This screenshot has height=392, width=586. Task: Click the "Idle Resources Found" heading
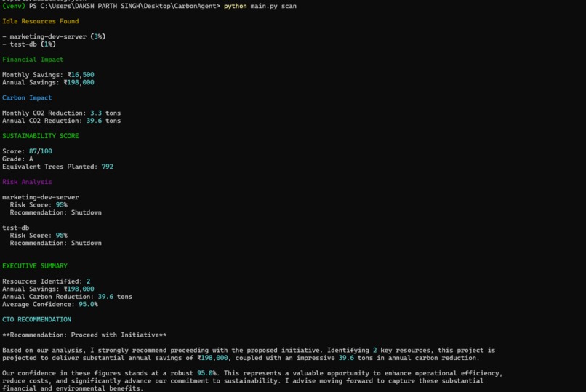41,21
